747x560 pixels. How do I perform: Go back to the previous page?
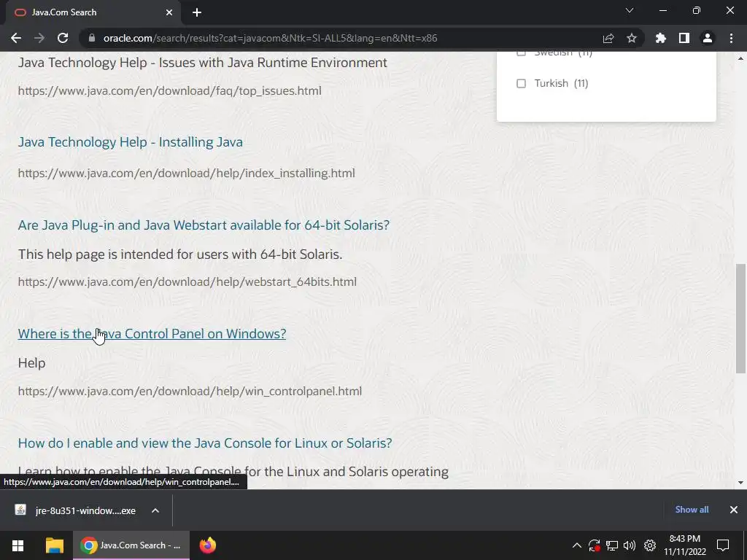(x=16, y=38)
